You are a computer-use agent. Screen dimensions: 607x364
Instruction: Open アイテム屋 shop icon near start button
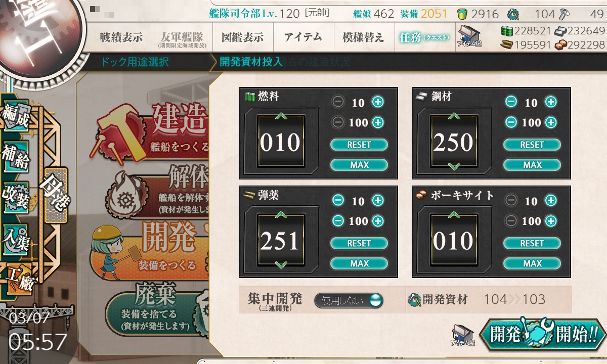tap(463, 335)
